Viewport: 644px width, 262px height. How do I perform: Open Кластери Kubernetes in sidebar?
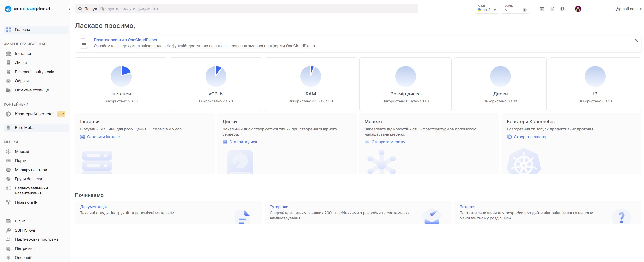35,114
